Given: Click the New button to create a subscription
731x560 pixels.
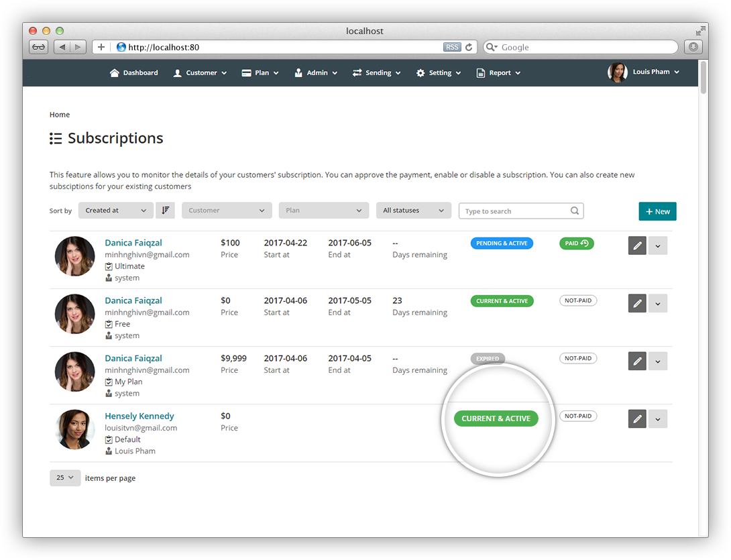Looking at the screenshot, I should pos(657,211).
